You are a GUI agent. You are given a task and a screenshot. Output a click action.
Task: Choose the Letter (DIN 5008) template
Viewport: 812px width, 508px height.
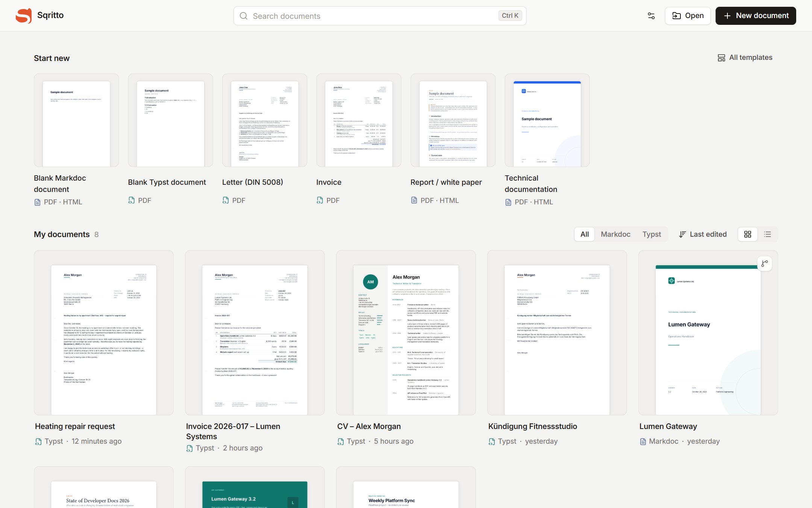point(265,120)
